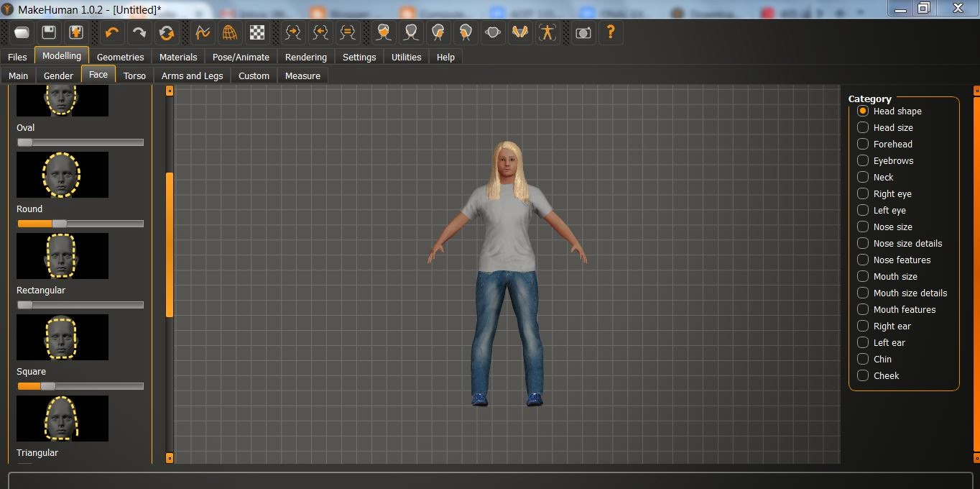
Task: Click the Square face thumbnail image
Action: click(63, 337)
